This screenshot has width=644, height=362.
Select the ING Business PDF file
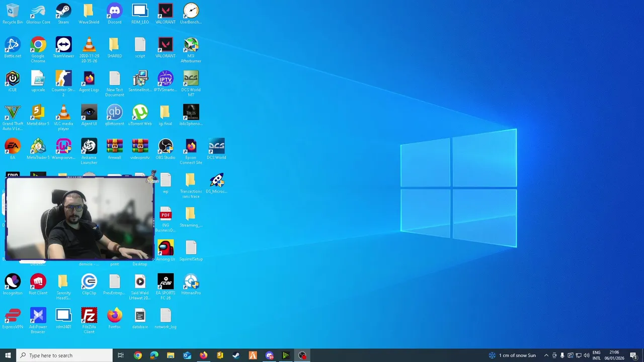(x=166, y=219)
